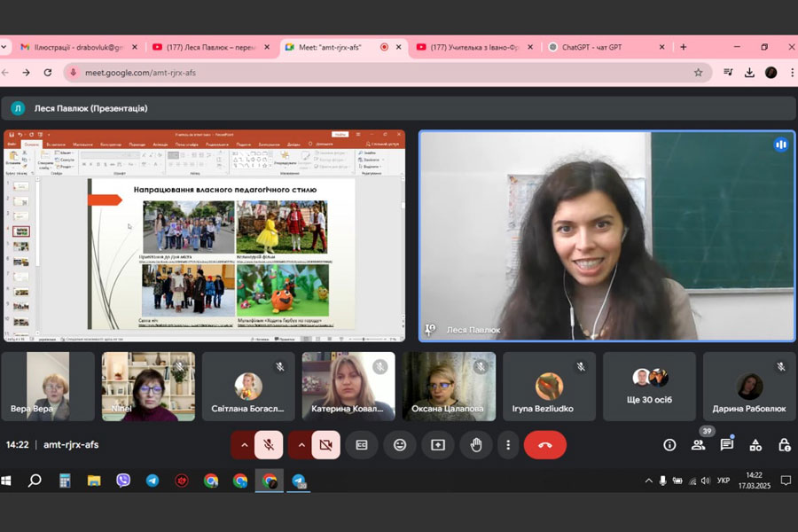The height and width of the screenshot is (532, 798).
Task: Turn on microphone in Meet toolbar
Action: (x=268, y=445)
